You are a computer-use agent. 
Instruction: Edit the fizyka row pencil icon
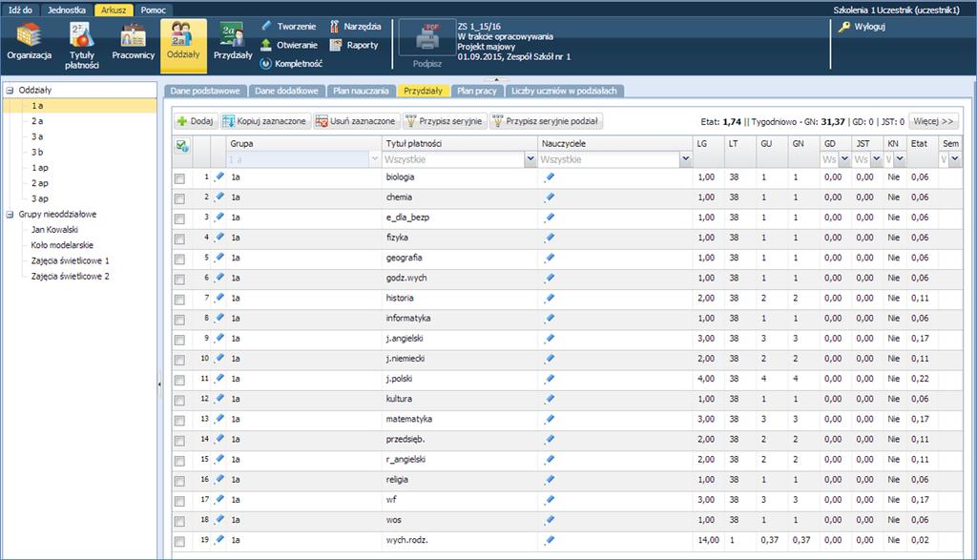219,238
